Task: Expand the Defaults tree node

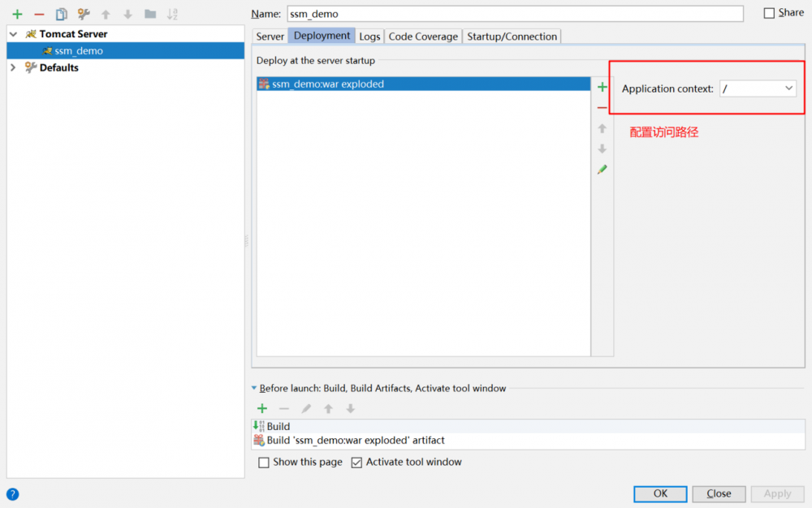Action: 14,68
